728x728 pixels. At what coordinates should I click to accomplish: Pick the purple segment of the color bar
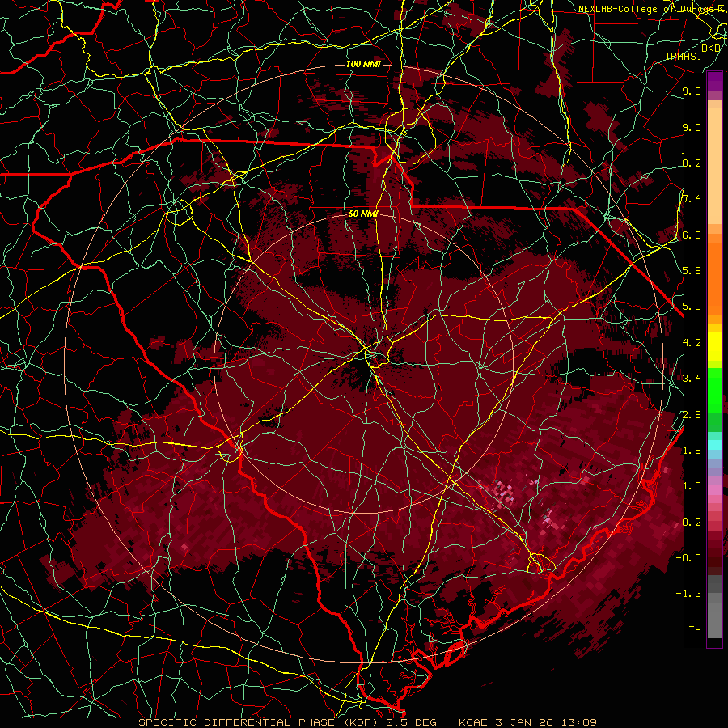point(714,81)
